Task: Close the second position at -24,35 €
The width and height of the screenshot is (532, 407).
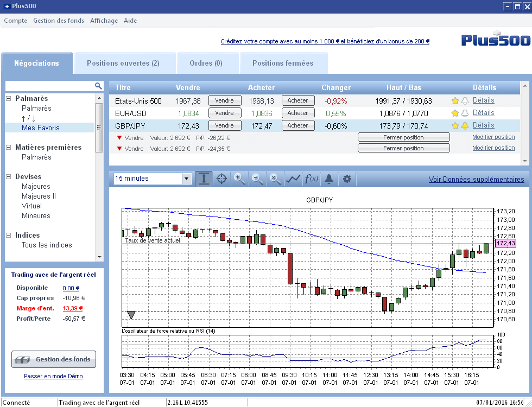Action: 404,148
